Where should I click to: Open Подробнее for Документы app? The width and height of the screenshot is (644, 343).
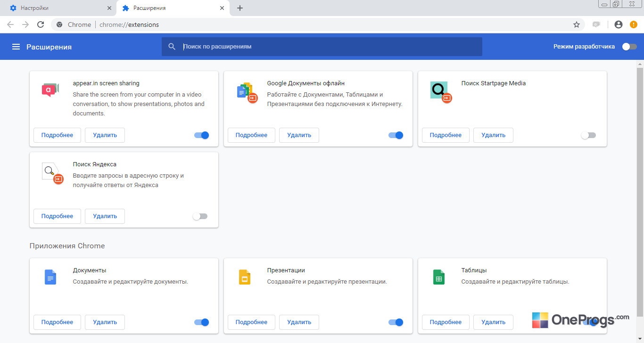pyautogui.click(x=57, y=322)
